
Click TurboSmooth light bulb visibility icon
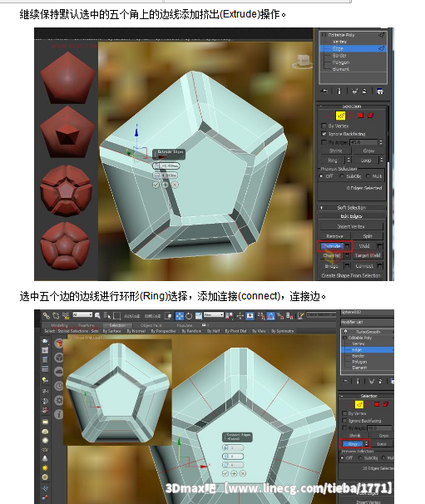[x=346, y=332]
